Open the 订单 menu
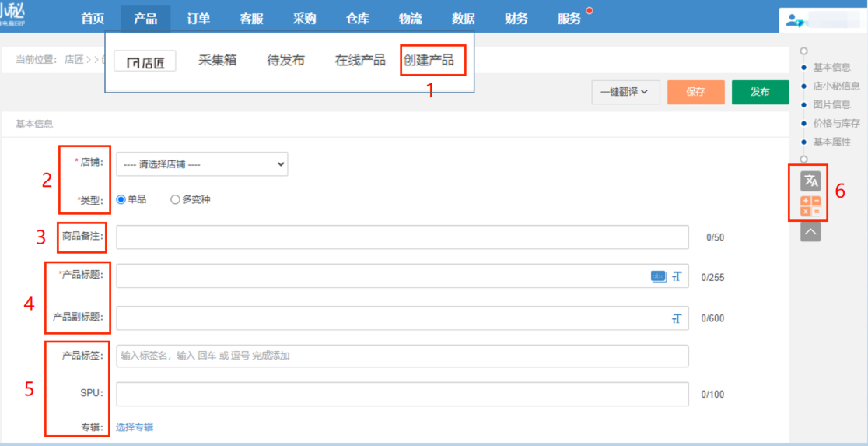868x446 pixels. [x=198, y=19]
